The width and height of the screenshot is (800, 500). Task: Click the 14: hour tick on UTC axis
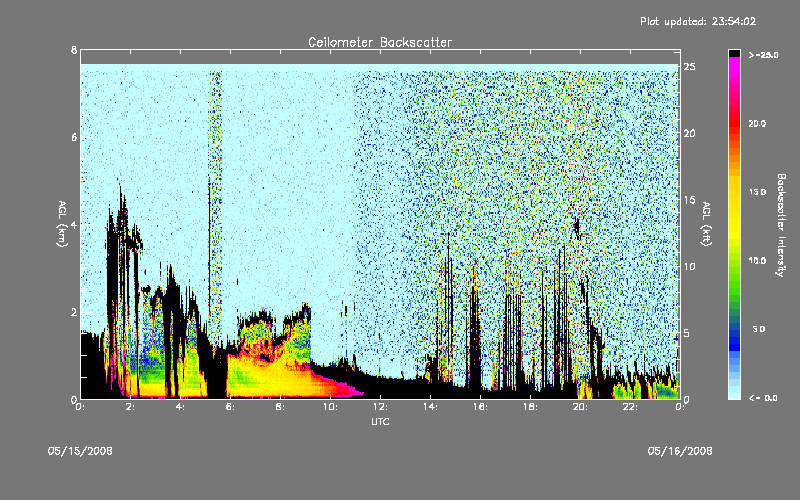[430, 407]
